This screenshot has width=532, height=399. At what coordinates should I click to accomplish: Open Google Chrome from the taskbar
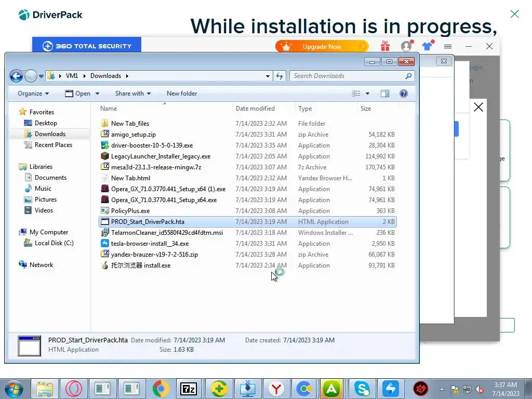161,389
